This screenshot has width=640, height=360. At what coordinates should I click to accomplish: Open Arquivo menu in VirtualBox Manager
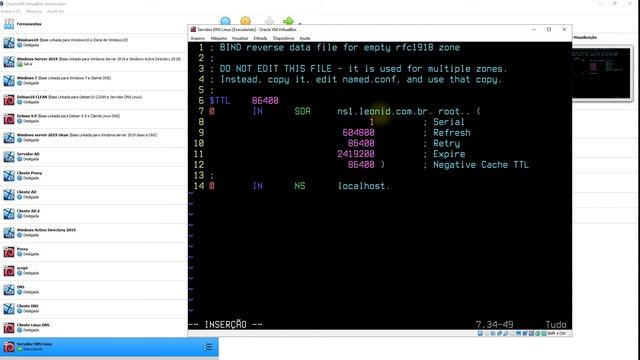(x=11, y=11)
